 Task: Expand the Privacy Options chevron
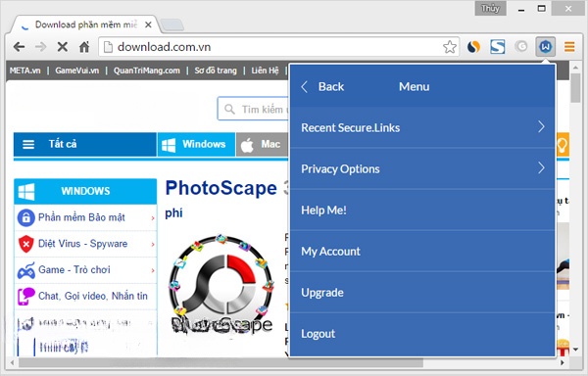541,167
